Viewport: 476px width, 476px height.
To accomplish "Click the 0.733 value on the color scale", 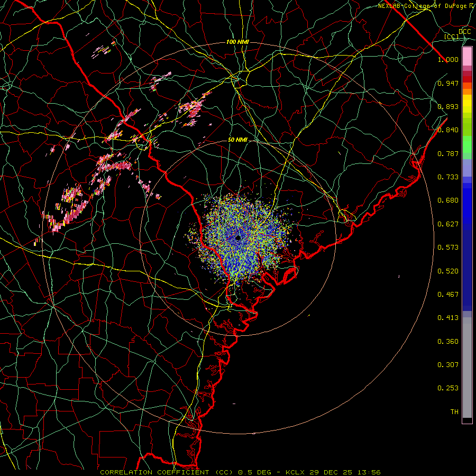I will (448, 177).
